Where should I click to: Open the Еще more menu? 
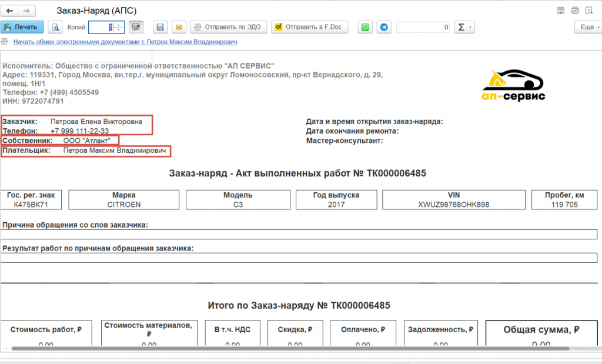pos(587,27)
